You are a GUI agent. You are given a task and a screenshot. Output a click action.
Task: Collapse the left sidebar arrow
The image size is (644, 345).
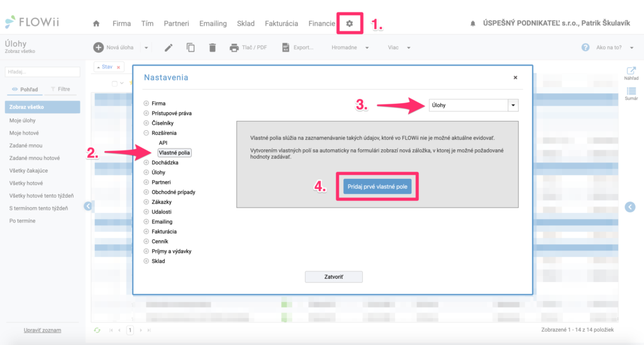click(x=88, y=206)
